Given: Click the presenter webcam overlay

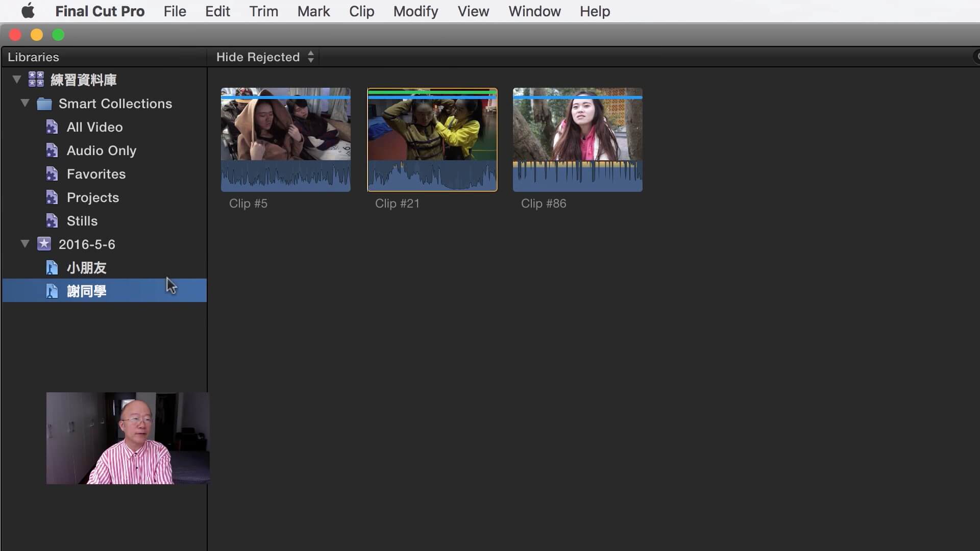Looking at the screenshot, I should point(128,438).
